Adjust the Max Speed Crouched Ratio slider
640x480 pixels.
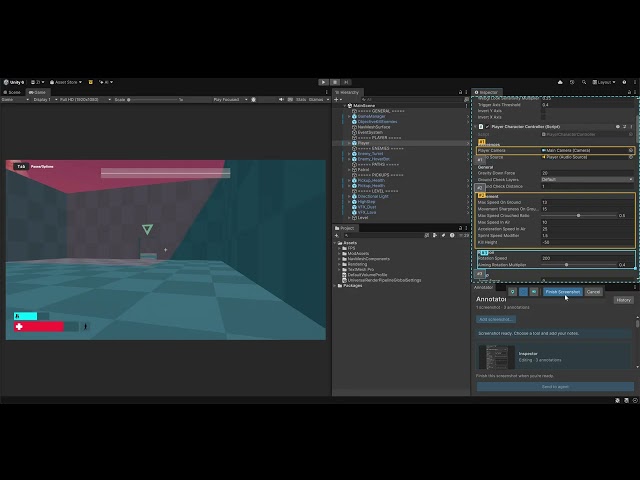click(x=578, y=216)
